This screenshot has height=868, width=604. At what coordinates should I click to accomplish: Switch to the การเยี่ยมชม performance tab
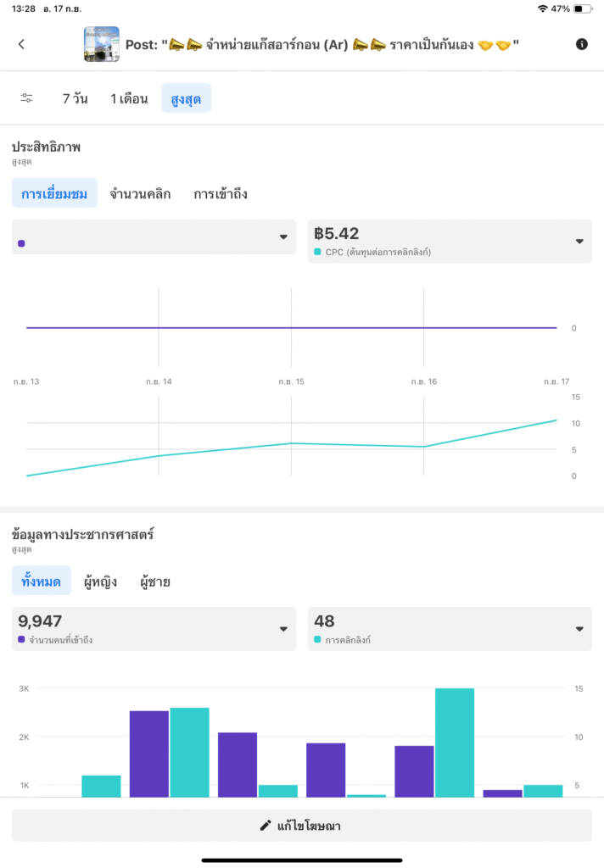[x=54, y=194]
